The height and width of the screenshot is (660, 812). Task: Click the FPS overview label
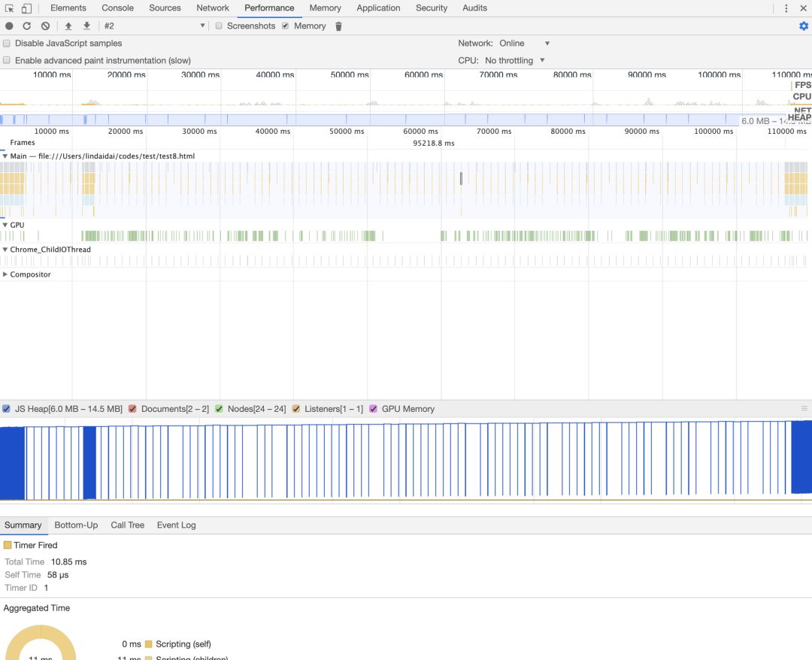pos(803,85)
